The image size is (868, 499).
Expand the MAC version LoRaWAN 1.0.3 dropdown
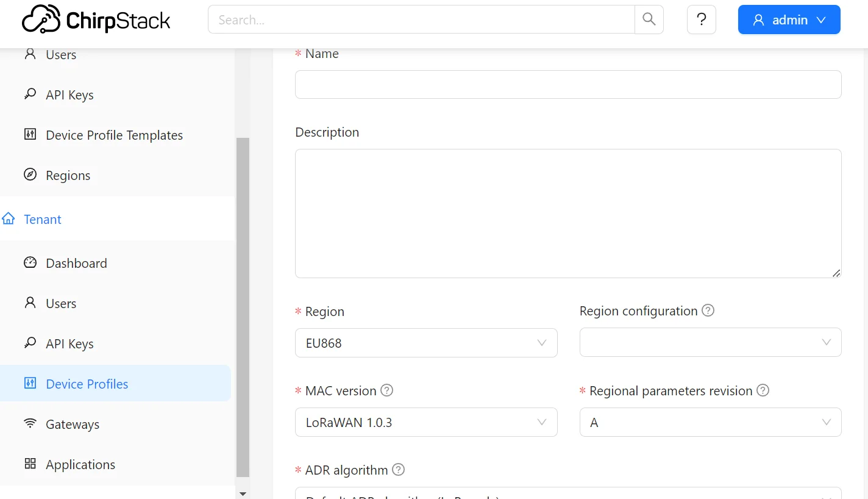pyautogui.click(x=426, y=422)
